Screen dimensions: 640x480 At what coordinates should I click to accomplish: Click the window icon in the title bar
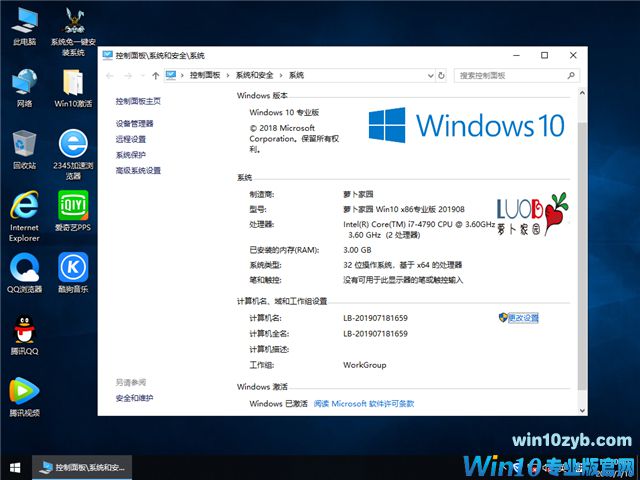pyautogui.click(x=108, y=55)
